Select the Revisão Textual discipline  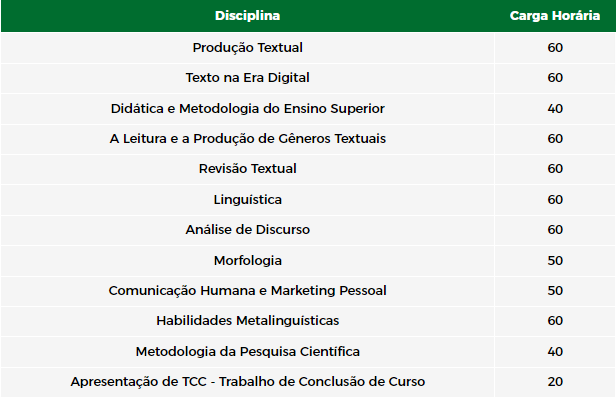pyautogui.click(x=248, y=169)
